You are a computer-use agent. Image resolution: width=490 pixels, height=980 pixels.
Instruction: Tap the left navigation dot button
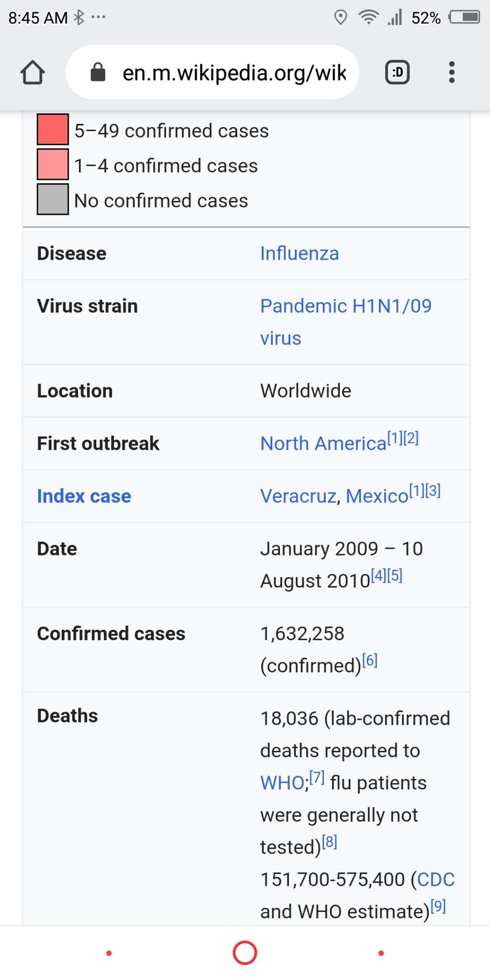[109, 953]
